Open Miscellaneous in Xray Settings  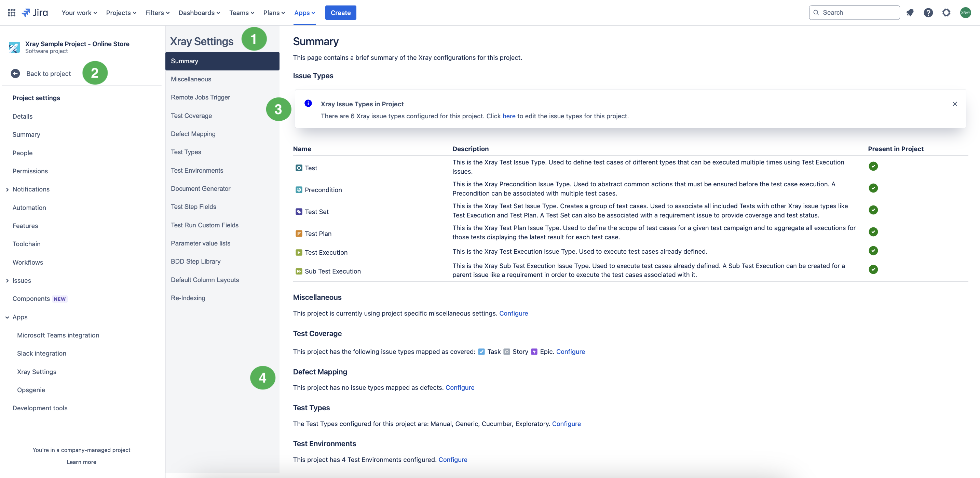[222, 79]
